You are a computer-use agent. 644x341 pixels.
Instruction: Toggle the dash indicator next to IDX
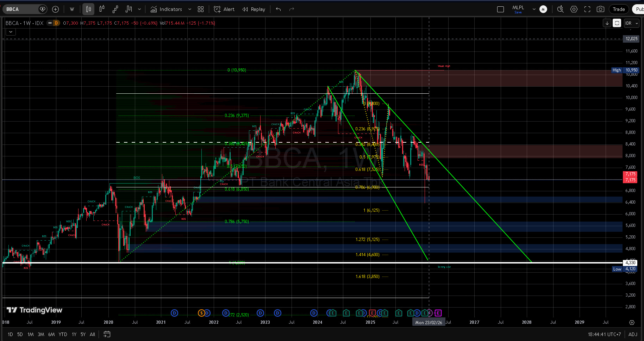[50, 23]
